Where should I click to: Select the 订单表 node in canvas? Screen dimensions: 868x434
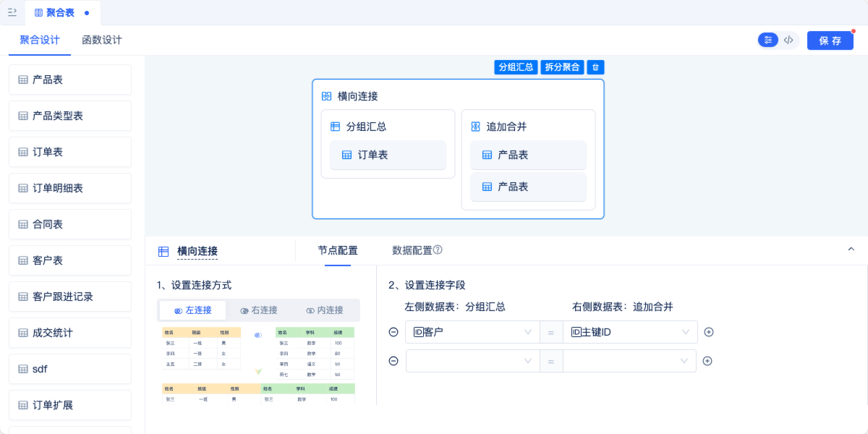[x=388, y=155]
